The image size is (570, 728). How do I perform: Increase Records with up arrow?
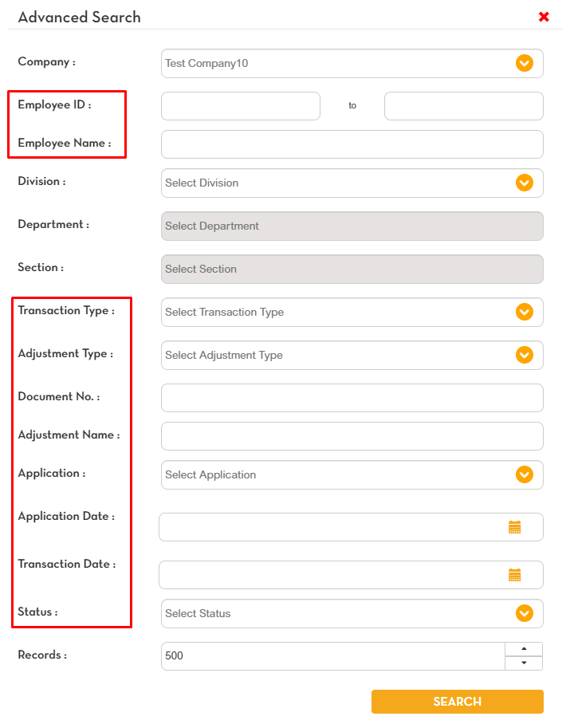[x=524, y=649]
